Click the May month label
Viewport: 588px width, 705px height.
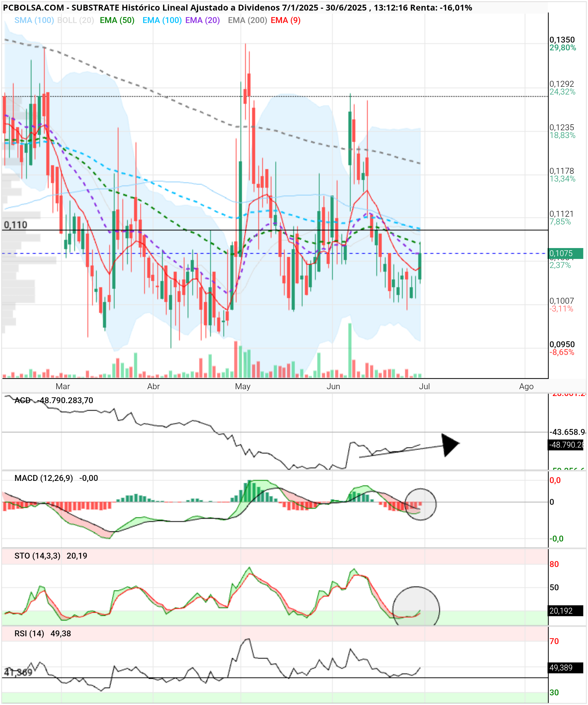pyautogui.click(x=243, y=386)
